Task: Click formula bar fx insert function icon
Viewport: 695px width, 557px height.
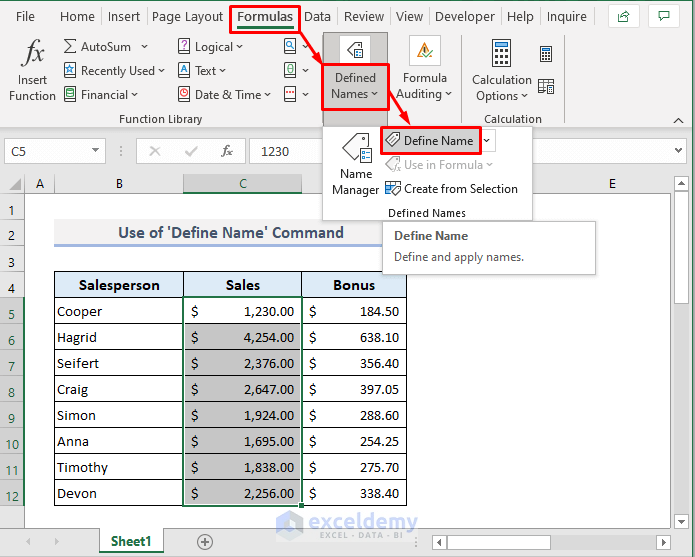Action: pos(227,152)
